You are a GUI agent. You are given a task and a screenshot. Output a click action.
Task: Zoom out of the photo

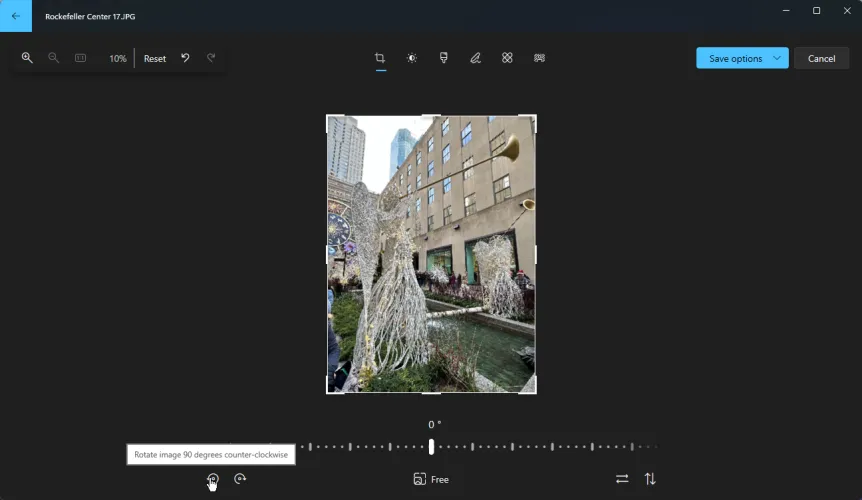pos(54,58)
